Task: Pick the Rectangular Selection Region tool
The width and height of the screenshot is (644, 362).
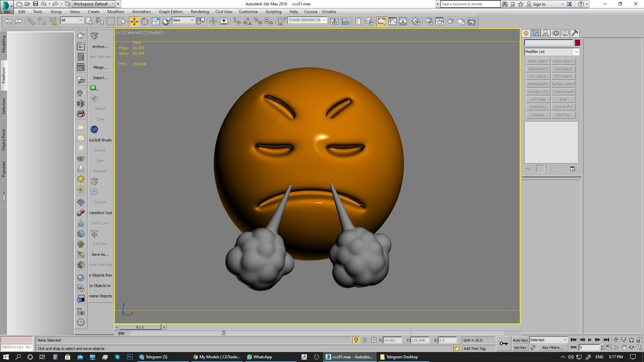Action: [110, 21]
